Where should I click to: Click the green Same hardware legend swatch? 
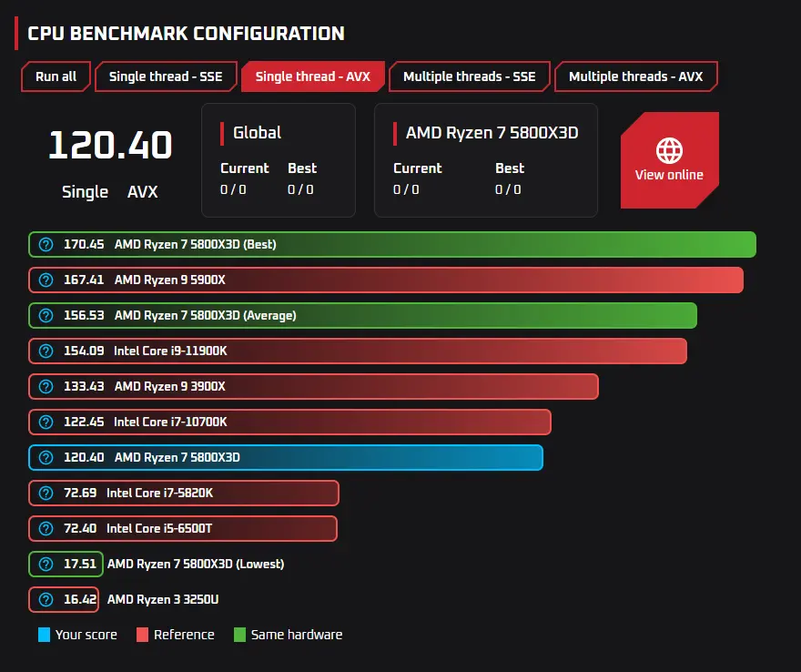click(239, 635)
